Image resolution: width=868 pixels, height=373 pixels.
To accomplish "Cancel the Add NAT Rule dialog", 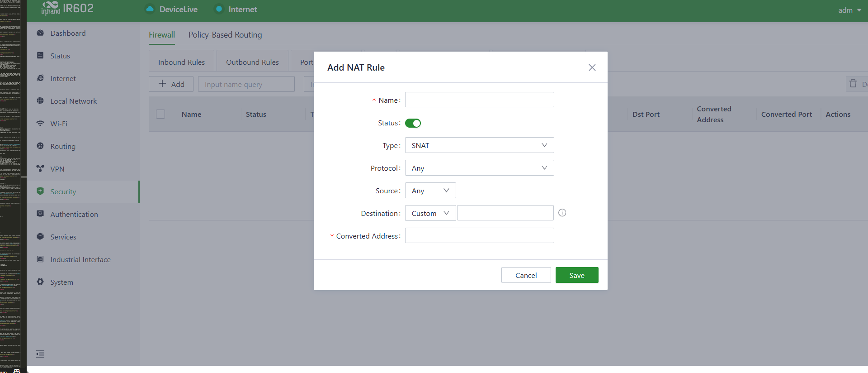I will (x=526, y=275).
